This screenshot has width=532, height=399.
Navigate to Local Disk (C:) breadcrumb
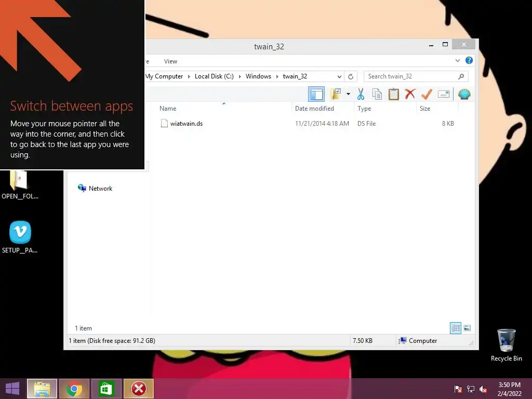point(214,76)
